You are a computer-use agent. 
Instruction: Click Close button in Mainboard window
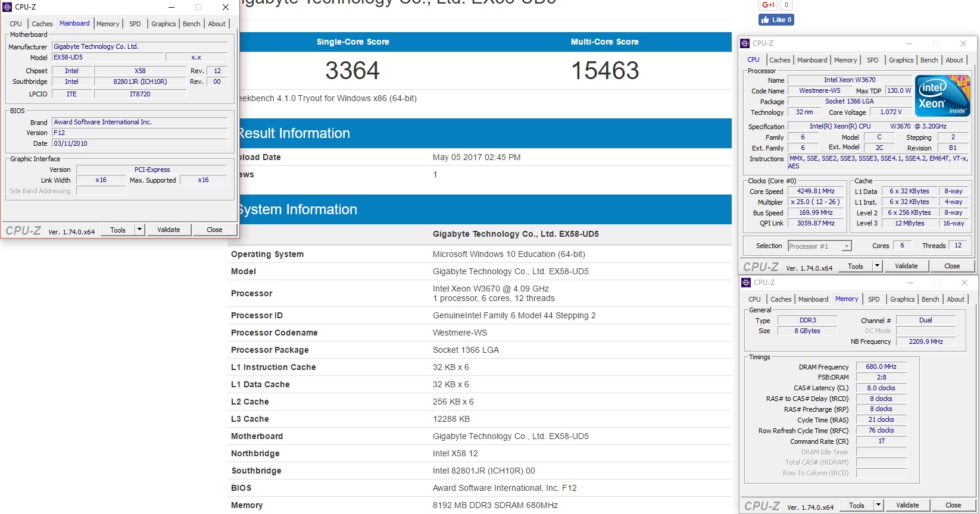(x=214, y=230)
